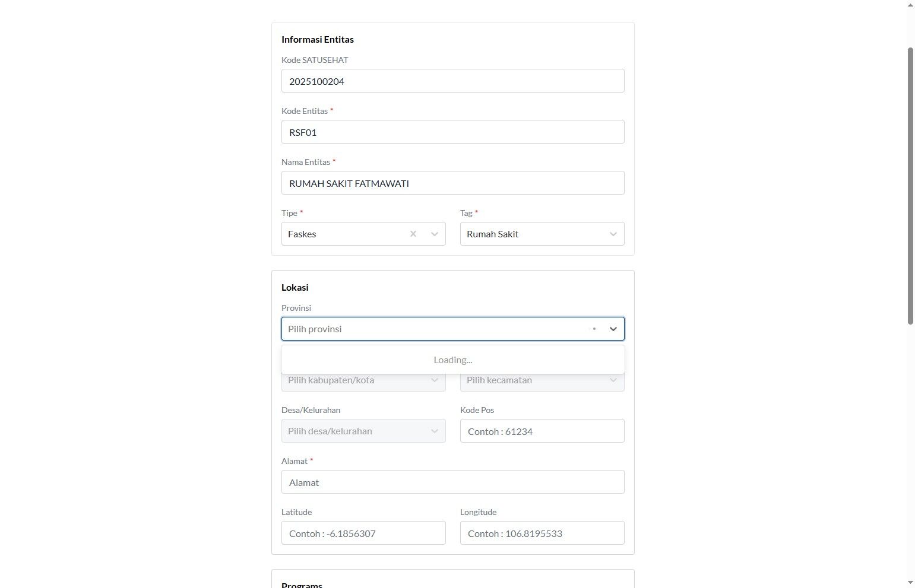Viewport: 915px width, 588px height.
Task: Open the Tipe dropdown showing Faskes
Action: [x=344, y=234]
